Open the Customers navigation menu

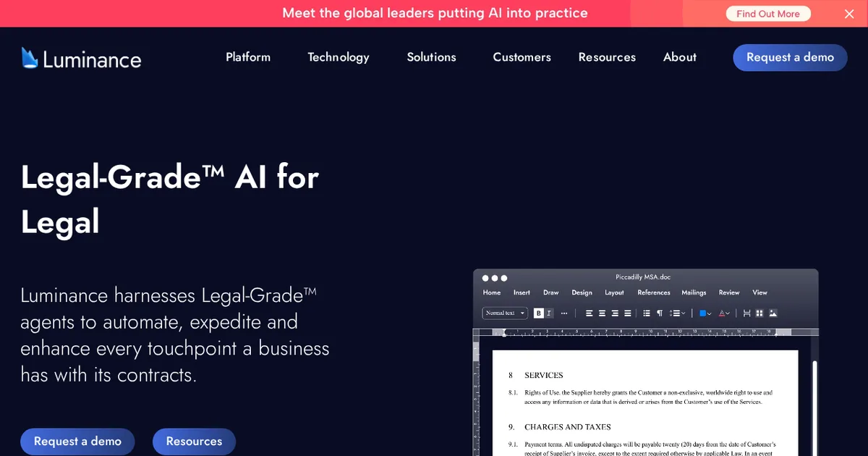[522, 57]
